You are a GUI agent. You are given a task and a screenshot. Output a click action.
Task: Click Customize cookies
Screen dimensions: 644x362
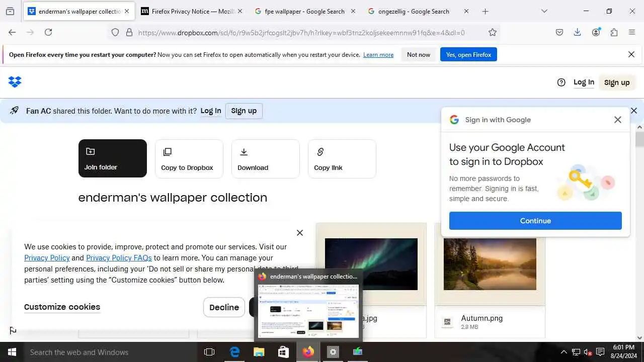[x=62, y=307]
